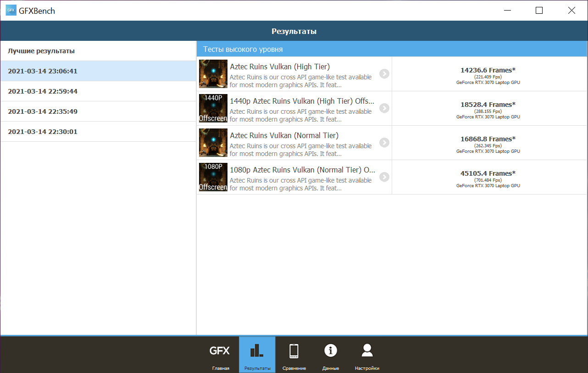Click Aztec Ruins Vulkan (High Tier) thumbnail

point(213,74)
